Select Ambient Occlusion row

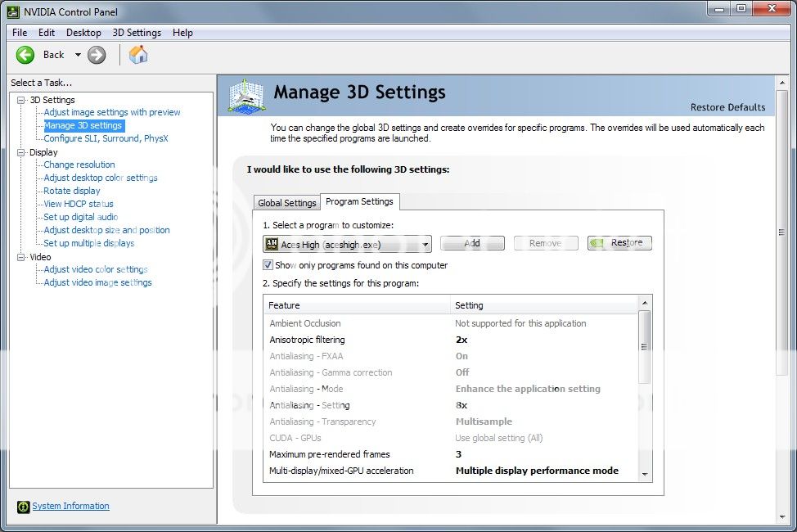click(x=451, y=323)
